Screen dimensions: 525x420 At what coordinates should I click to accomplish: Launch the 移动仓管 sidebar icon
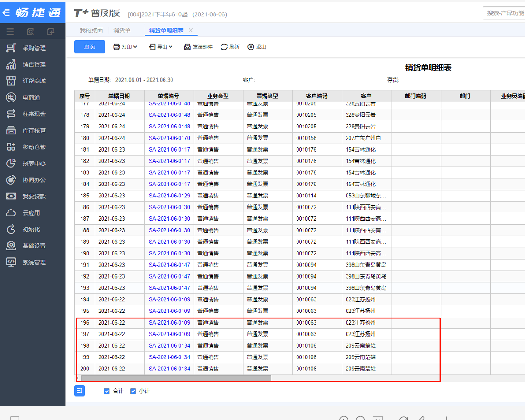11,146
